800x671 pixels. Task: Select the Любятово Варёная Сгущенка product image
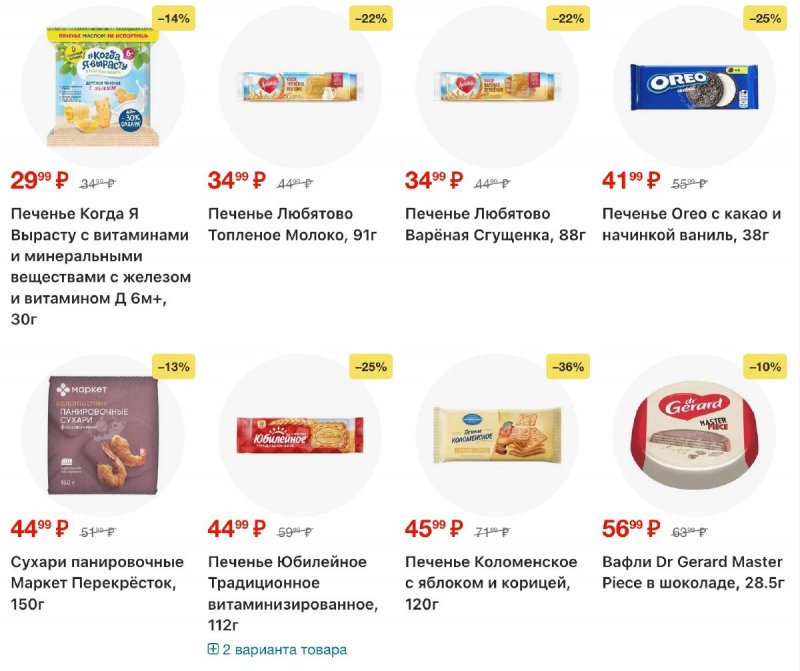(495, 88)
